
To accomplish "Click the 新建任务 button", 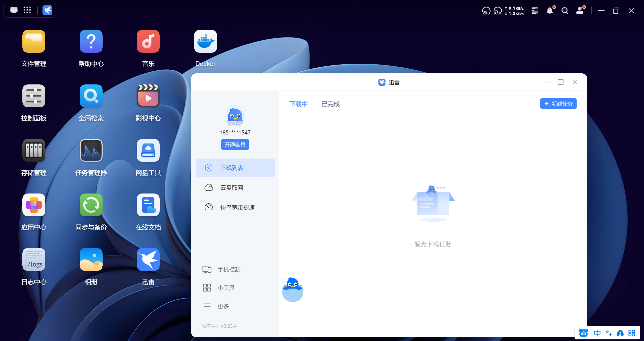I will click(558, 104).
